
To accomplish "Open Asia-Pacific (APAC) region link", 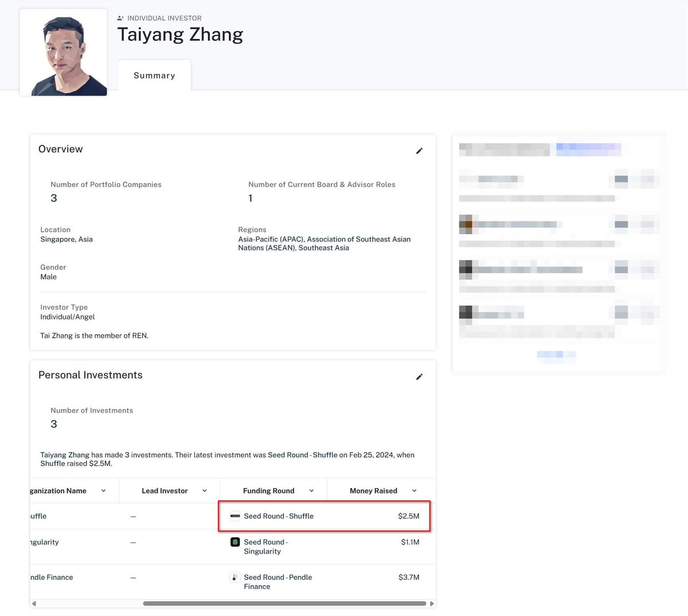I will pyautogui.click(x=271, y=239).
